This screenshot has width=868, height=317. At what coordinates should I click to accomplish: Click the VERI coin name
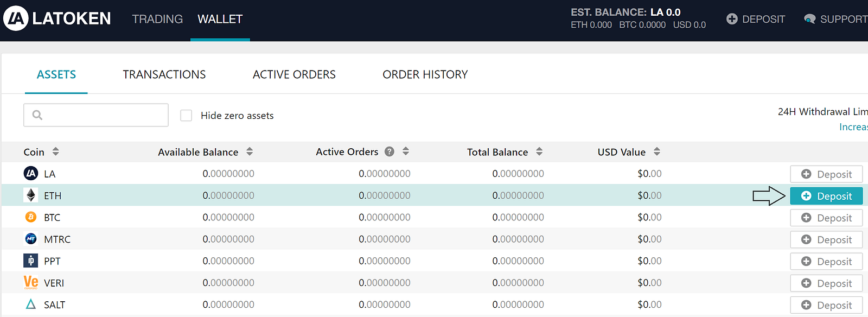coord(54,283)
